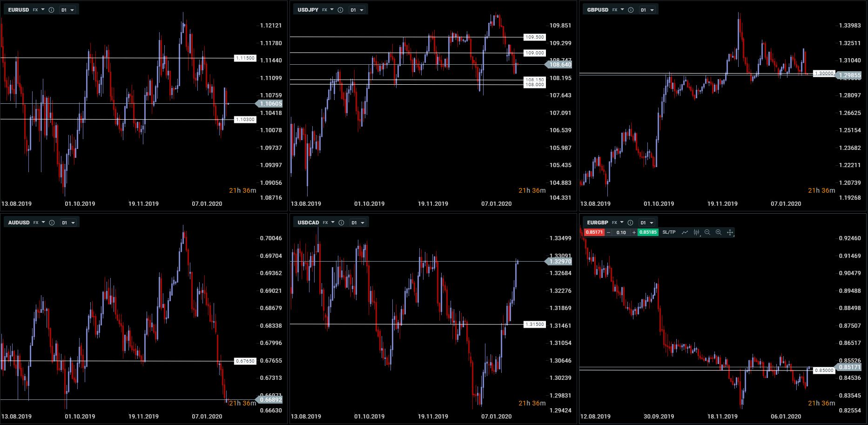Select the 109.500 level label on USDJPY
This screenshot has height=425, width=868.
click(x=534, y=37)
